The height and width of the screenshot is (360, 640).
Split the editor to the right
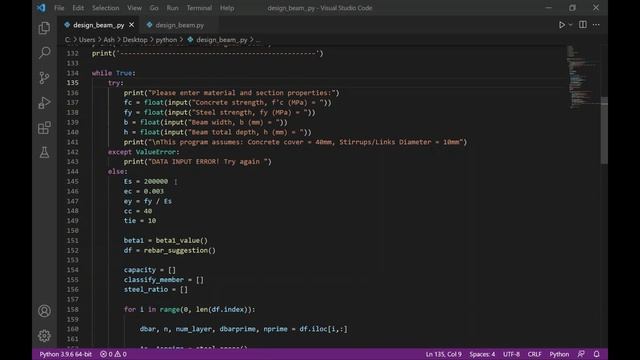tap(583, 25)
